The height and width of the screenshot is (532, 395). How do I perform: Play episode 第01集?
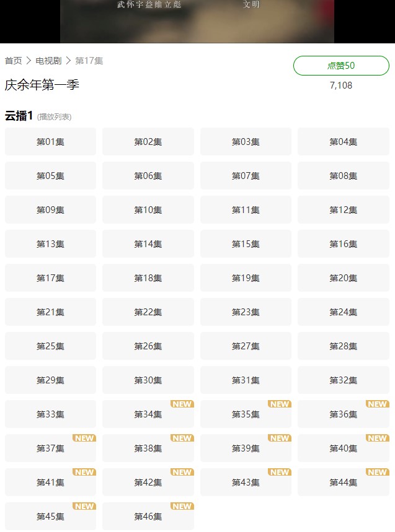(50, 142)
